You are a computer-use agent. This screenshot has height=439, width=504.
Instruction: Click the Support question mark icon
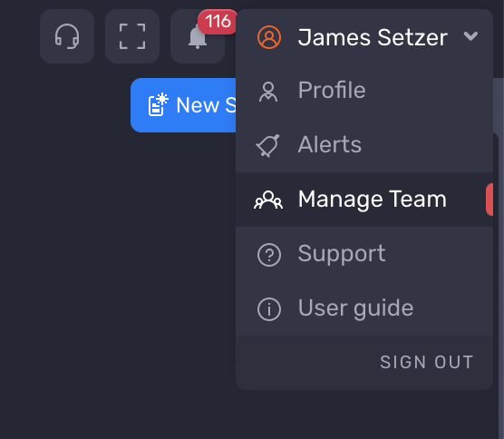[269, 255]
